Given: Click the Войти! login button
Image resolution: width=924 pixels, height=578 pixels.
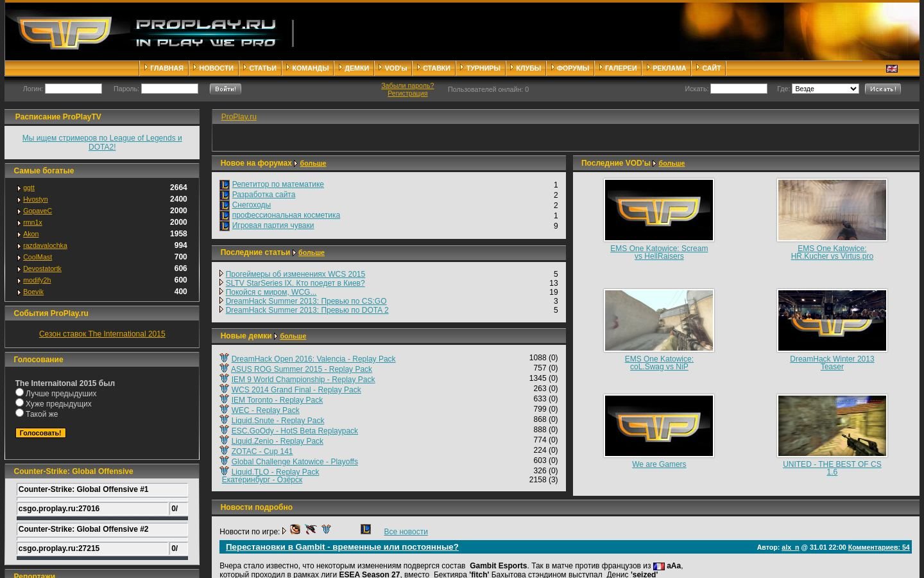Looking at the screenshot, I should (x=225, y=89).
